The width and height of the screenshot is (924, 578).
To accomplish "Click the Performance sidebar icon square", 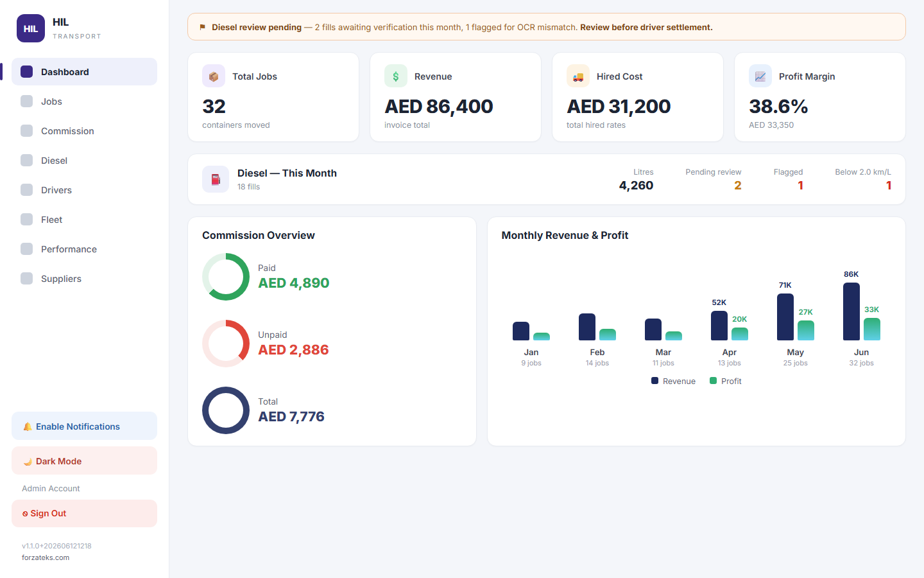I will [x=26, y=249].
